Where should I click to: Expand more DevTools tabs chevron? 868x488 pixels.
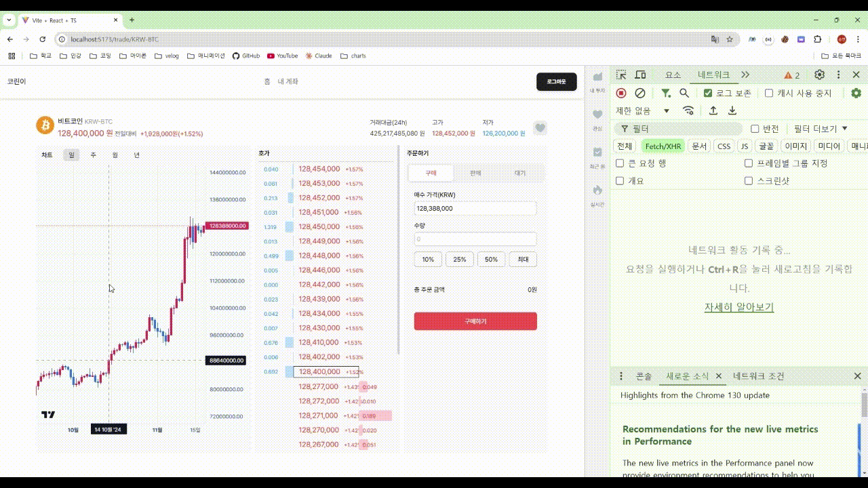745,75
